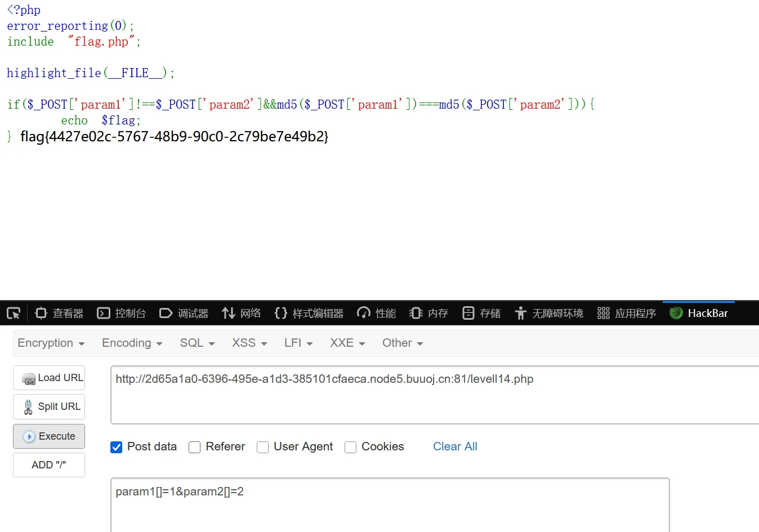Select the HackBar tab
Image resolution: width=759 pixels, height=532 pixels.
pos(699,313)
